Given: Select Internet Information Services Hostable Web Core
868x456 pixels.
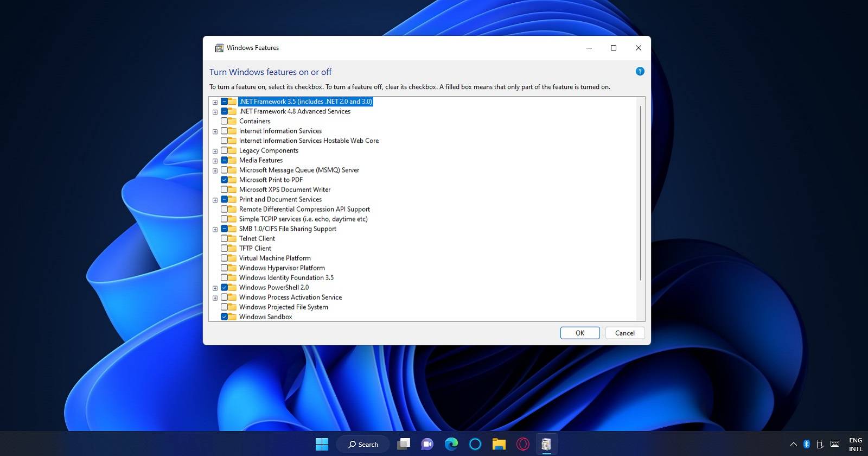Looking at the screenshot, I should [x=309, y=141].
